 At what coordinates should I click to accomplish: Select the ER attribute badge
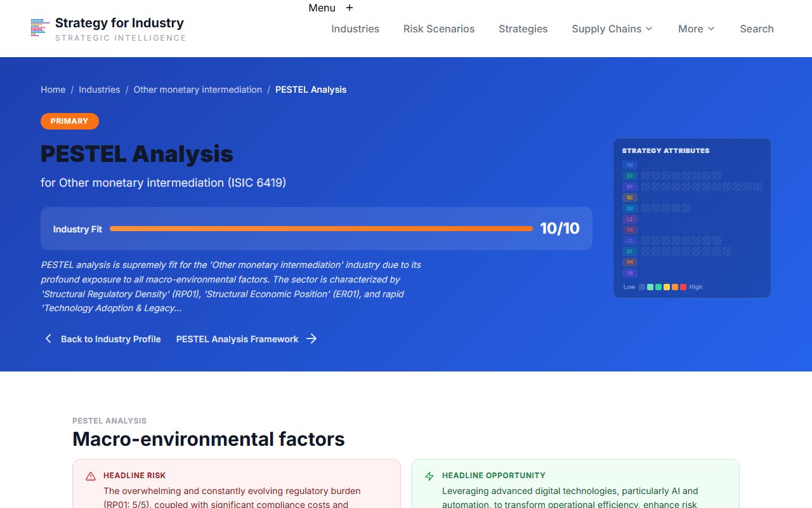pos(629,176)
